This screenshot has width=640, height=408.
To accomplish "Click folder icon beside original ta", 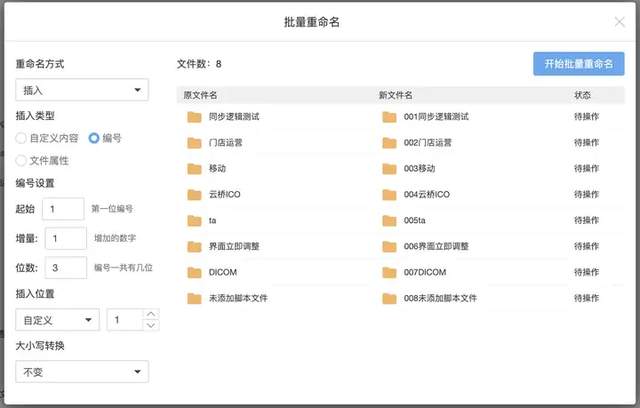I will 194,221.
